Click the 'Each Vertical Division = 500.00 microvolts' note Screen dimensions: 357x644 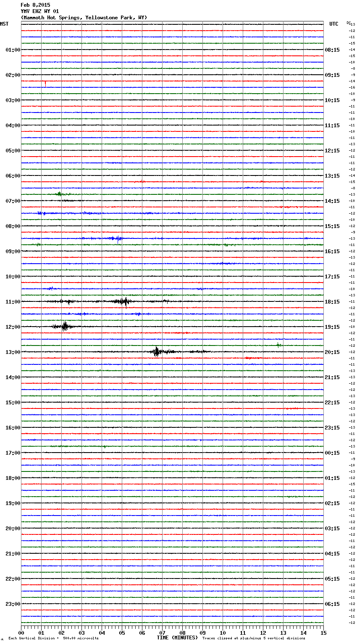(53, 639)
